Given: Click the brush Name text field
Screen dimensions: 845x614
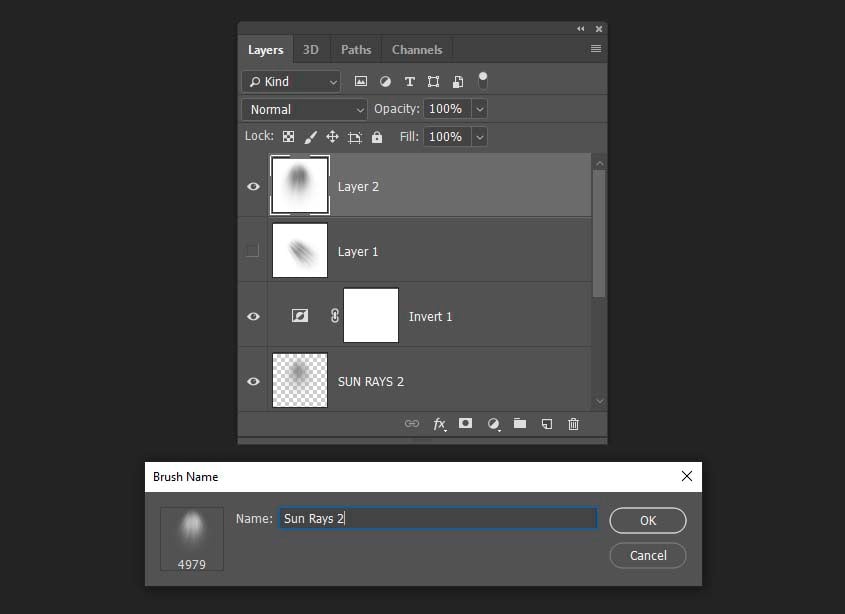Looking at the screenshot, I should point(437,518).
